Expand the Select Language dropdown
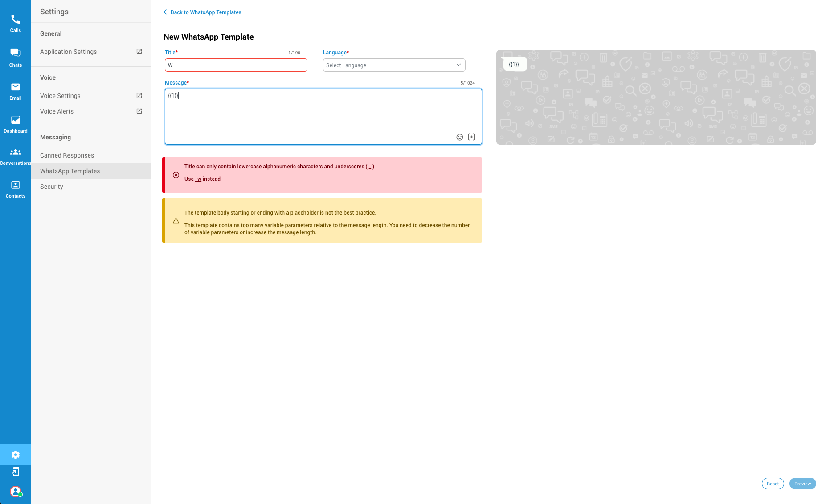Screen dimensions: 826x504 (394, 65)
